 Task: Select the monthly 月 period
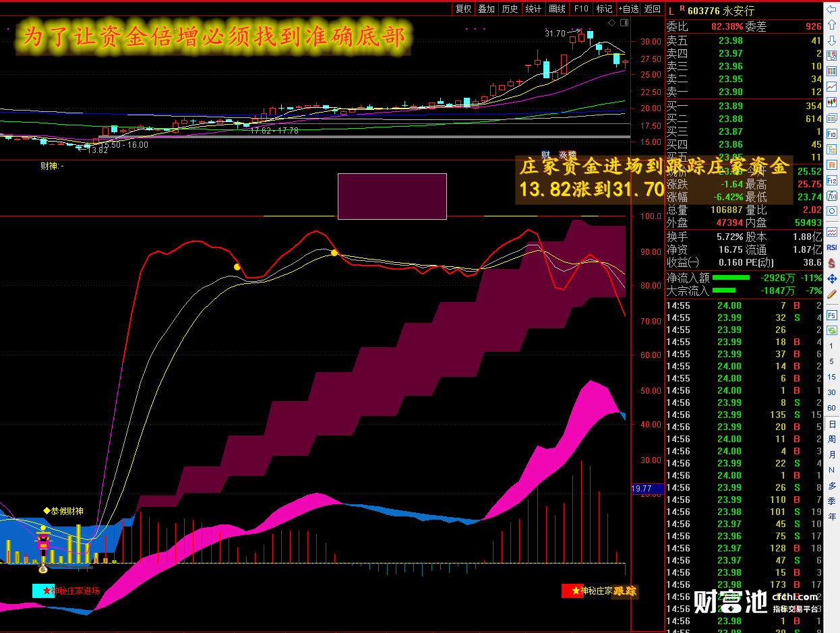(x=832, y=455)
